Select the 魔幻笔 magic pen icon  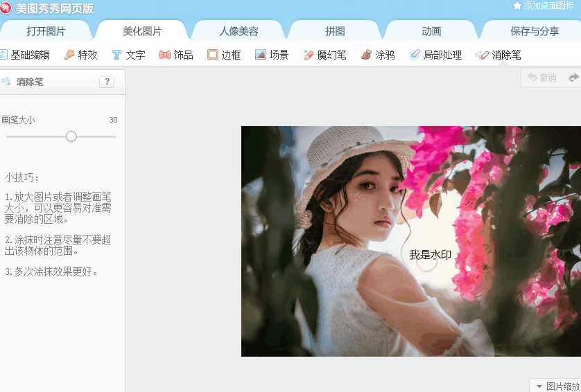(309, 55)
